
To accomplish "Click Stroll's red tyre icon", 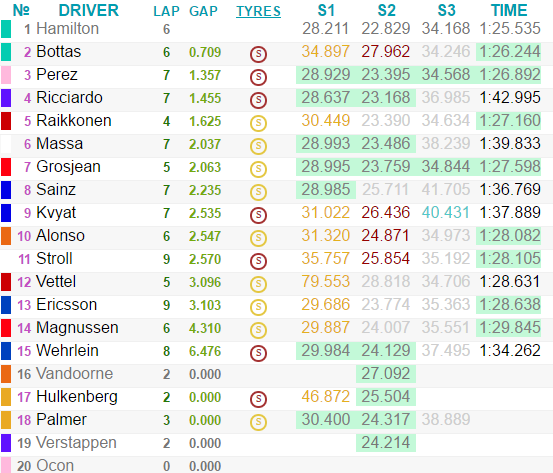I will pyautogui.click(x=258, y=261).
